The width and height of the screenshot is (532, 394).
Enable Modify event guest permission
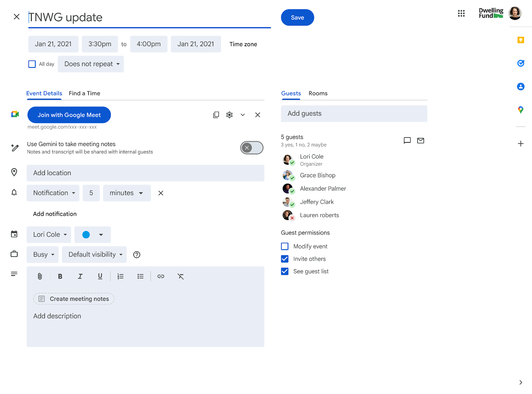tap(285, 246)
